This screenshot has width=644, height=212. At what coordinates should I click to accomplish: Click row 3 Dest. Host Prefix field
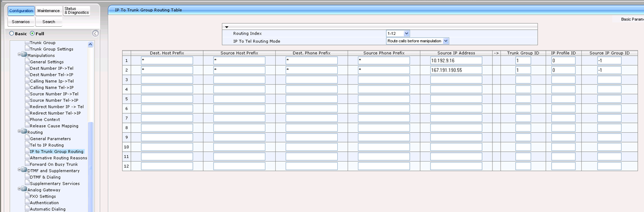point(167,79)
